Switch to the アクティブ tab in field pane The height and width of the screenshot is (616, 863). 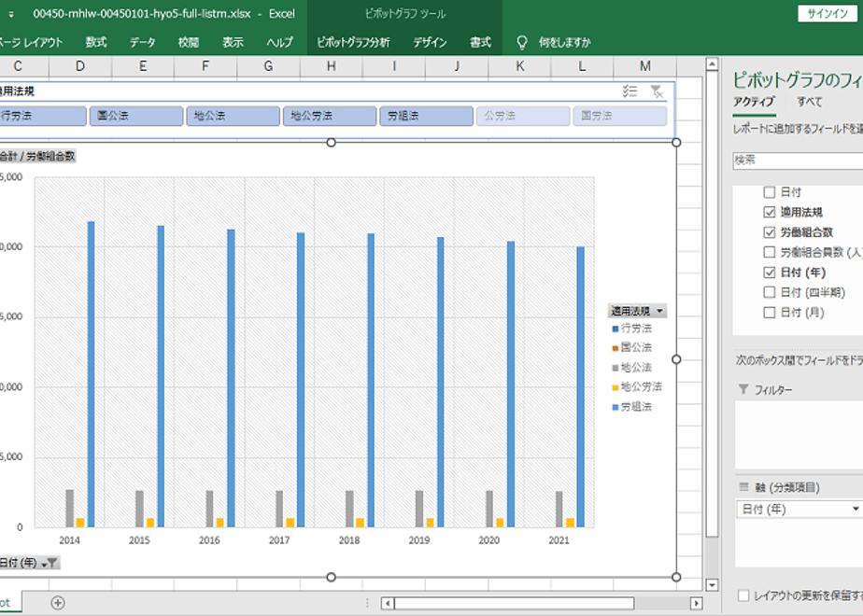coord(754,102)
